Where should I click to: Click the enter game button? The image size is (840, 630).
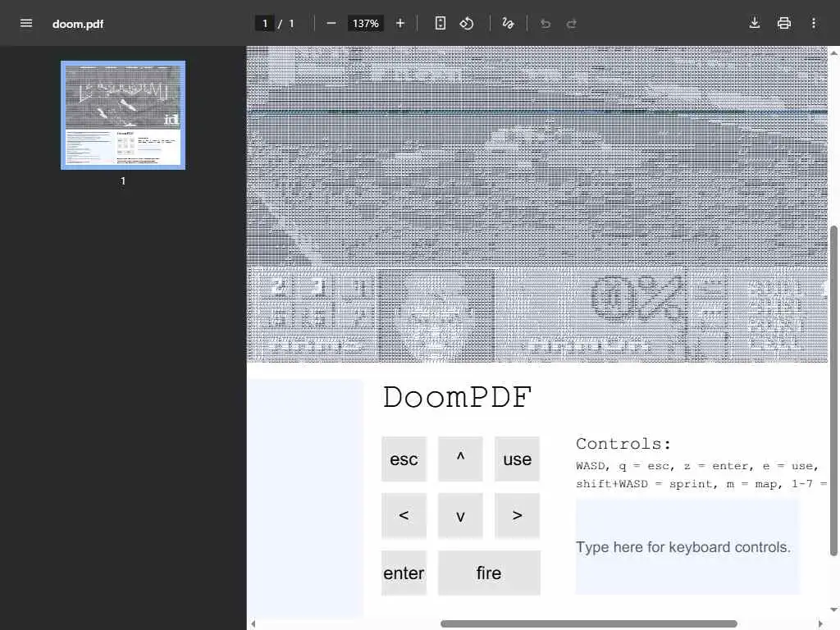pyautogui.click(x=404, y=573)
